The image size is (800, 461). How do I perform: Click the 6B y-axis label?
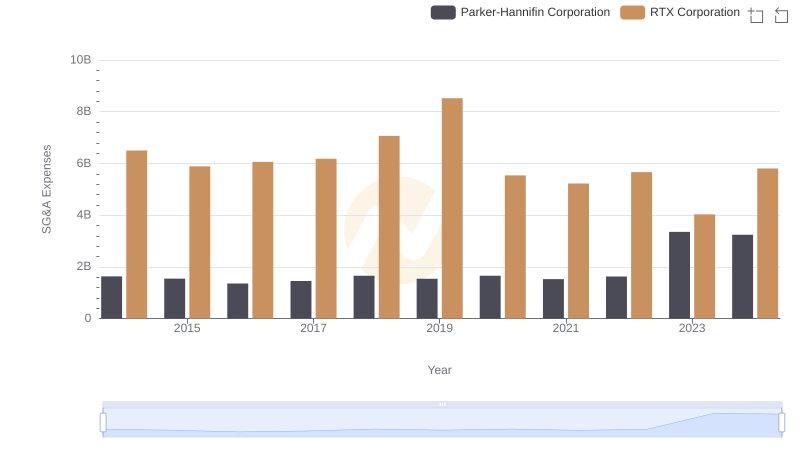pos(84,163)
